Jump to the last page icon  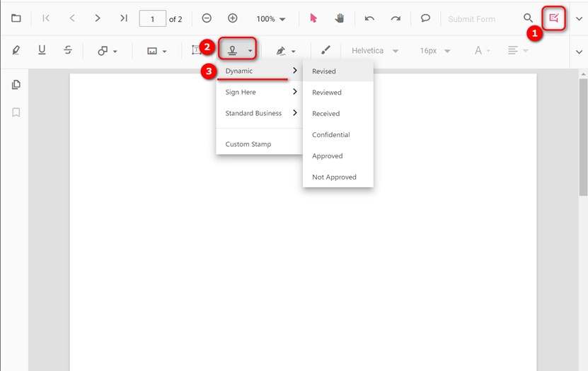[124, 18]
